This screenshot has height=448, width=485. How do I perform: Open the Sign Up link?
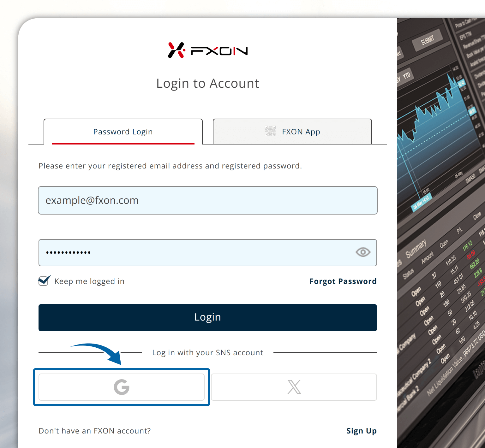coord(362,431)
